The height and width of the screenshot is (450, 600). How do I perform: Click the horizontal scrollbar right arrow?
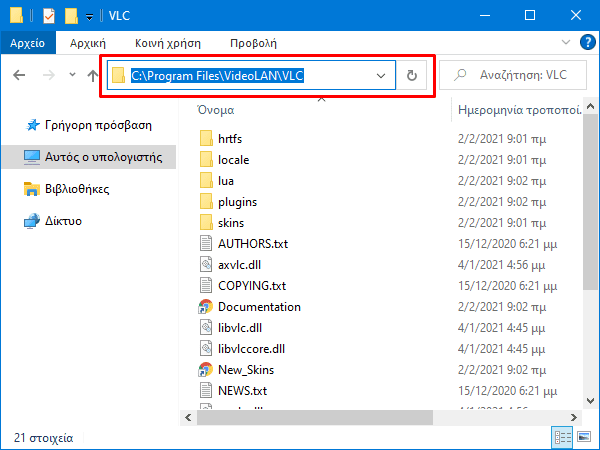click(574, 417)
